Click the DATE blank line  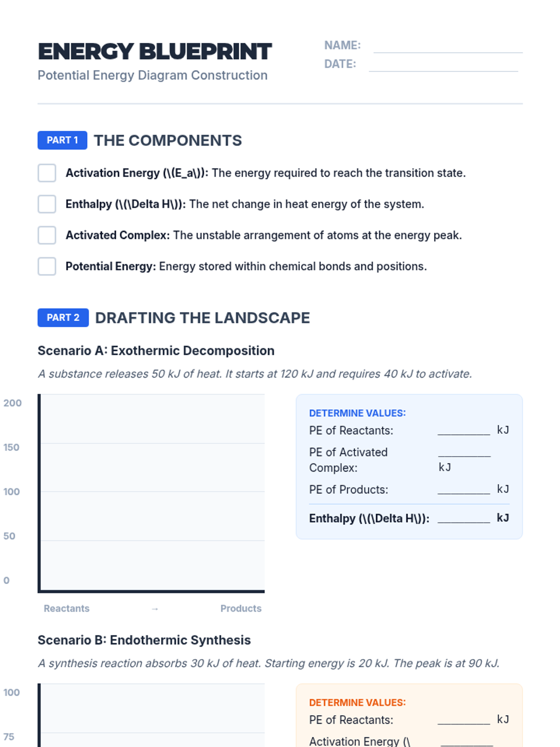click(x=443, y=65)
